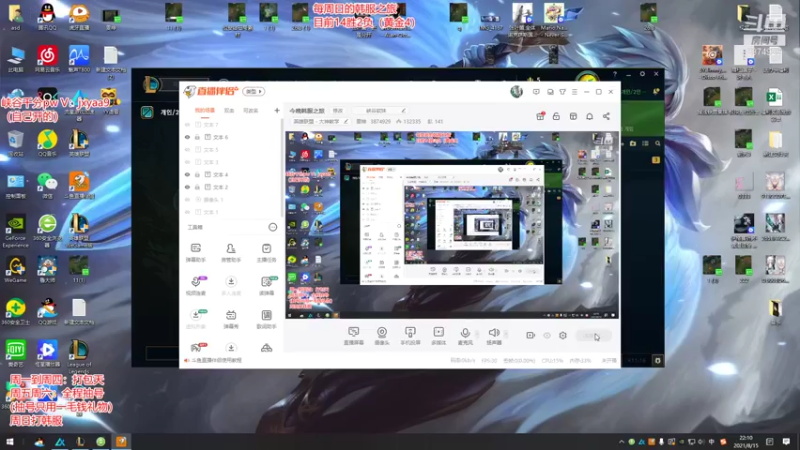Open 主播任务 tool in the toolbox
Viewport: 800px width, 450px height.
pyautogui.click(x=266, y=253)
